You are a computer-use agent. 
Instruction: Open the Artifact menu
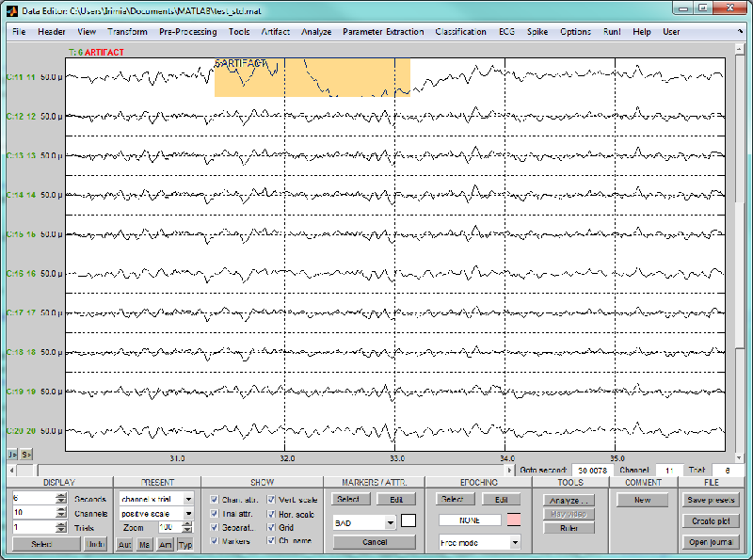coord(275,32)
